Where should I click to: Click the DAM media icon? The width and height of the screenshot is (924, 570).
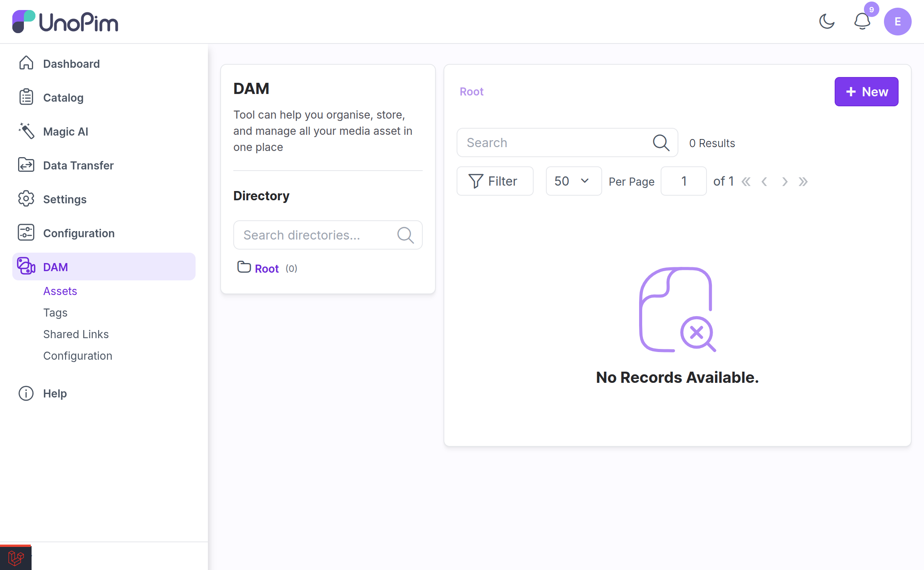click(x=26, y=266)
